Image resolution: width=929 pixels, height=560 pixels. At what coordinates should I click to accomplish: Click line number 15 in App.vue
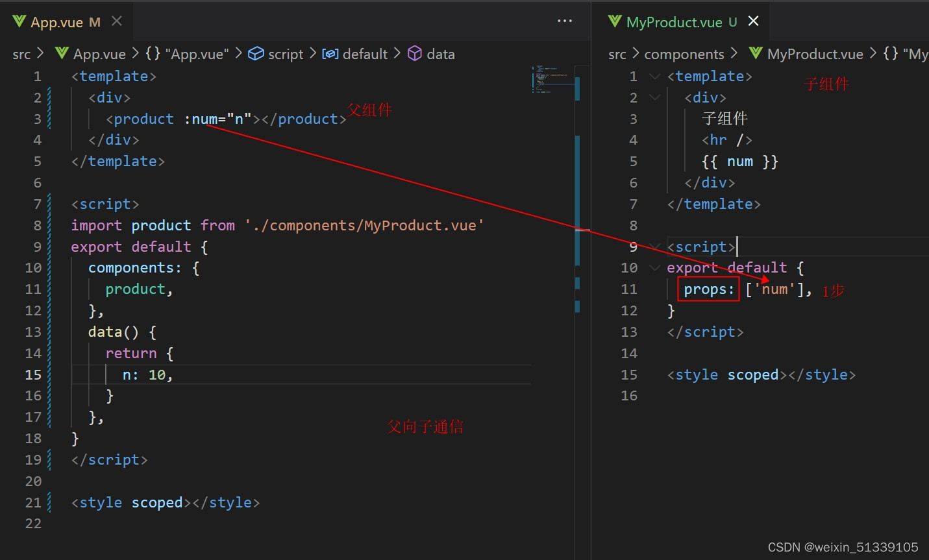[x=33, y=374]
